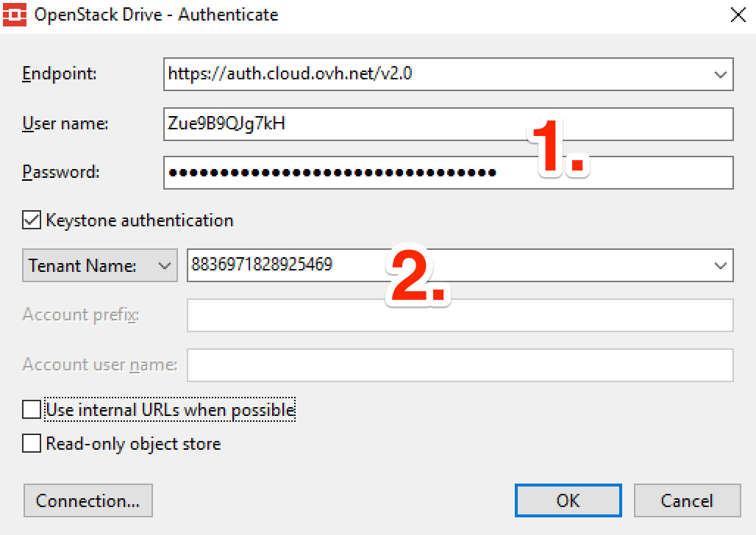The height and width of the screenshot is (535, 756).
Task: Select the tenant ID value 883697182892546
Action: click(x=265, y=265)
